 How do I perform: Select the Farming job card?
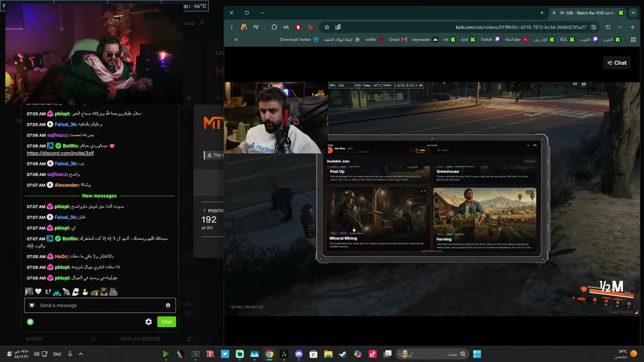485,219
